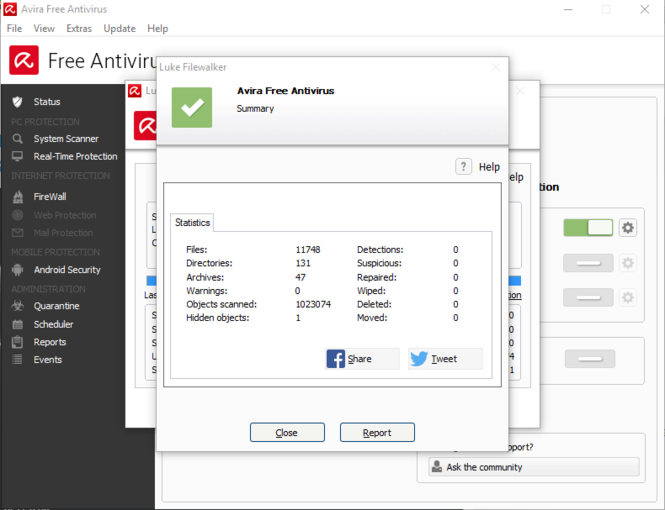Close the background Luke Filewalker window

point(520,91)
